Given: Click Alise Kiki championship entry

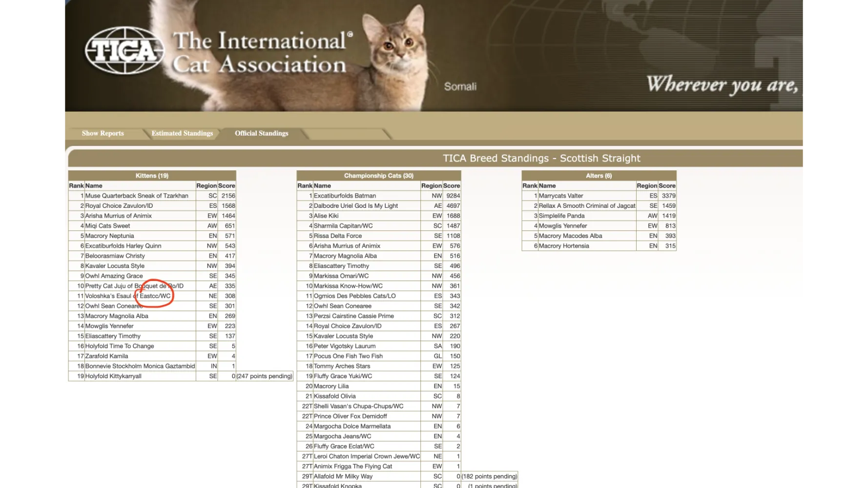Looking at the screenshot, I should coord(326,216).
